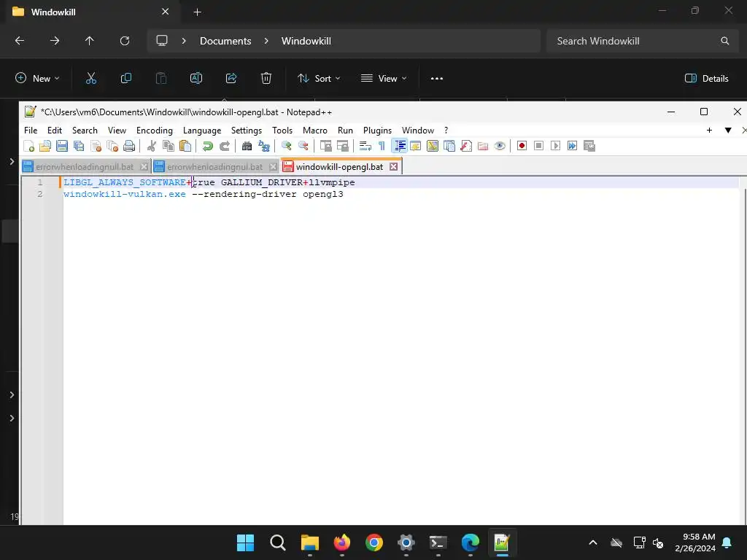Toggle the Details pane in File Explorer
747x560 pixels.
[706, 79]
